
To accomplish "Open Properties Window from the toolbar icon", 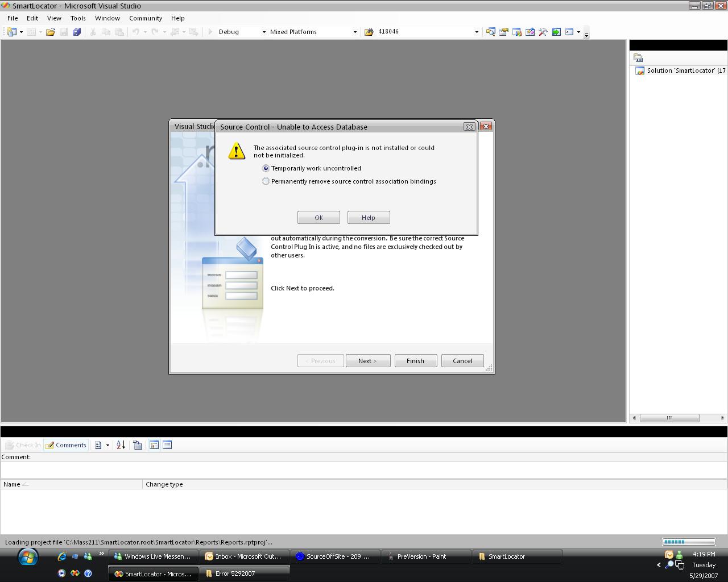I will tap(503, 32).
